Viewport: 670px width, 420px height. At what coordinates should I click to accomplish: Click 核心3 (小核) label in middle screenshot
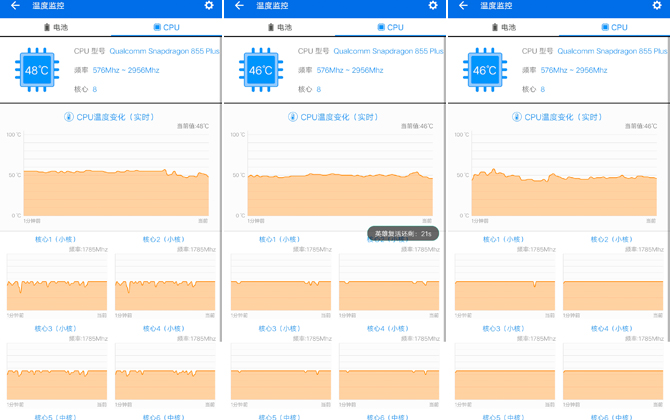(x=279, y=329)
